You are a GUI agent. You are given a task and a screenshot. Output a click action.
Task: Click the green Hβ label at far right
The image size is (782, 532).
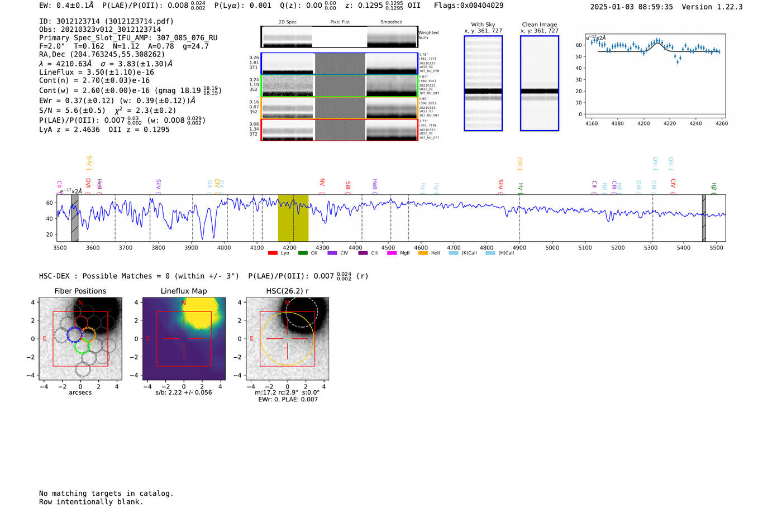coord(714,187)
